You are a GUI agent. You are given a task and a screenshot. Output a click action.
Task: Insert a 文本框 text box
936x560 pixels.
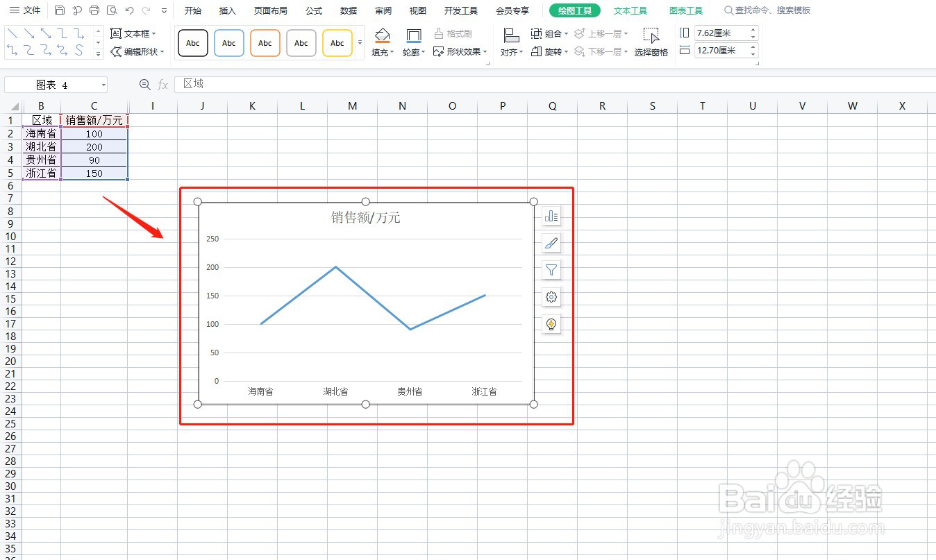[134, 33]
